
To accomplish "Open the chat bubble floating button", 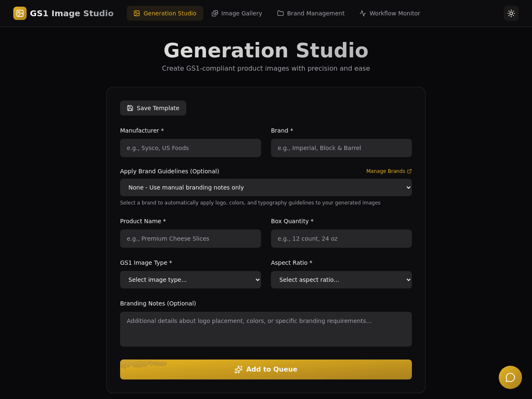I will (510, 377).
